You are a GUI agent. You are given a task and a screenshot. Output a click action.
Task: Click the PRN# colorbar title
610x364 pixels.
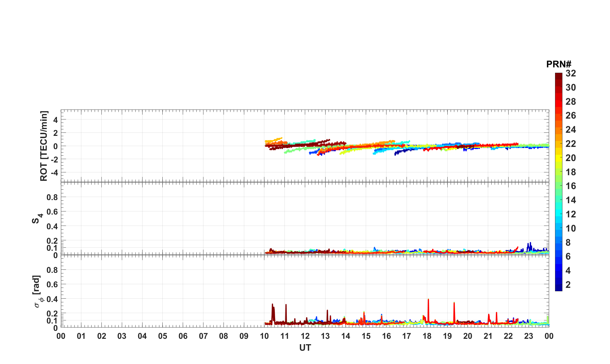[x=558, y=64]
